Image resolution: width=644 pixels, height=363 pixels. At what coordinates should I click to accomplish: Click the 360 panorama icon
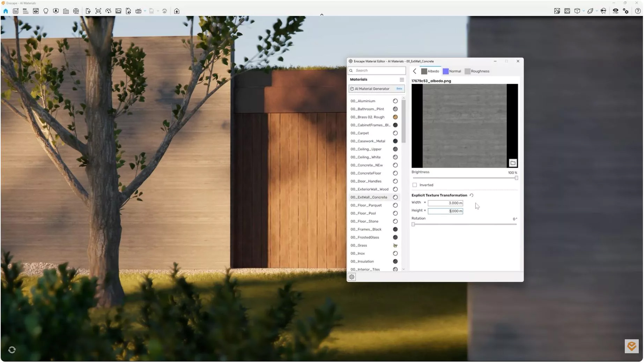click(139, 11)
